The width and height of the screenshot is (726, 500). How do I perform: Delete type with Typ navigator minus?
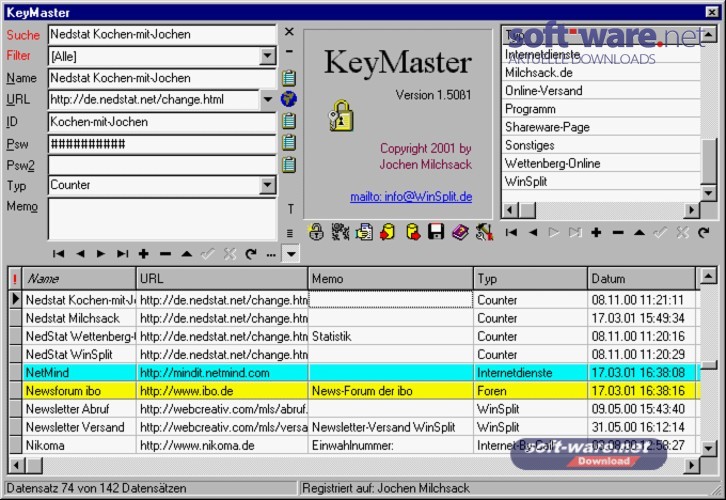(618, 232)
